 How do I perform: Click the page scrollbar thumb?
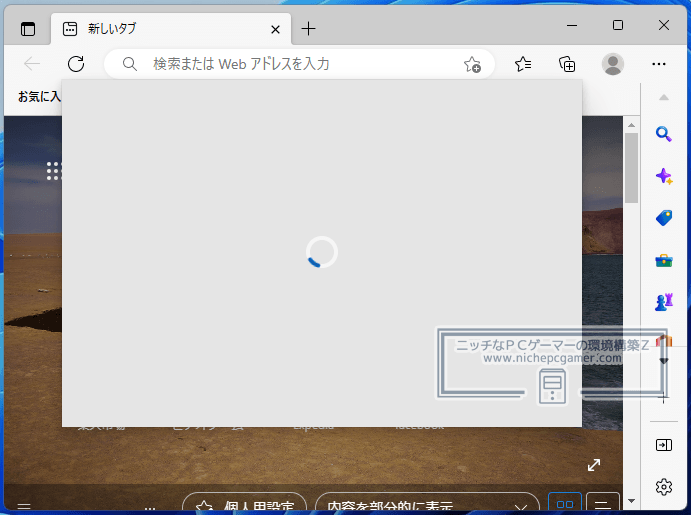632,168
